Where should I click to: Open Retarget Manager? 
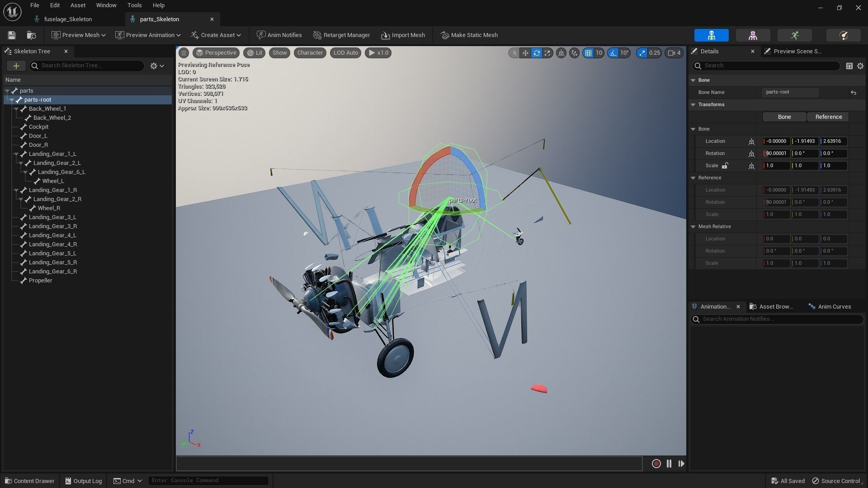341,35
